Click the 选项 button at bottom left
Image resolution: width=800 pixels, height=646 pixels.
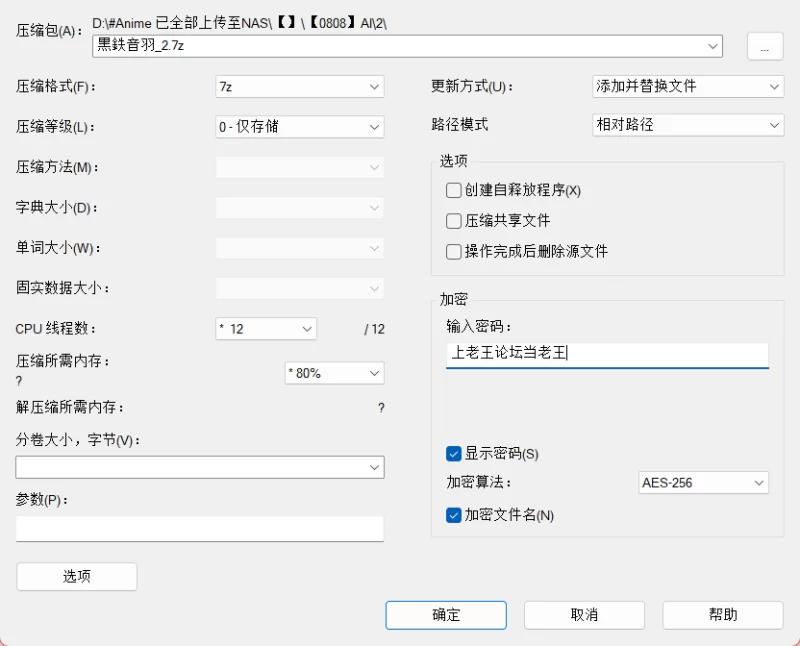point(77,577)
